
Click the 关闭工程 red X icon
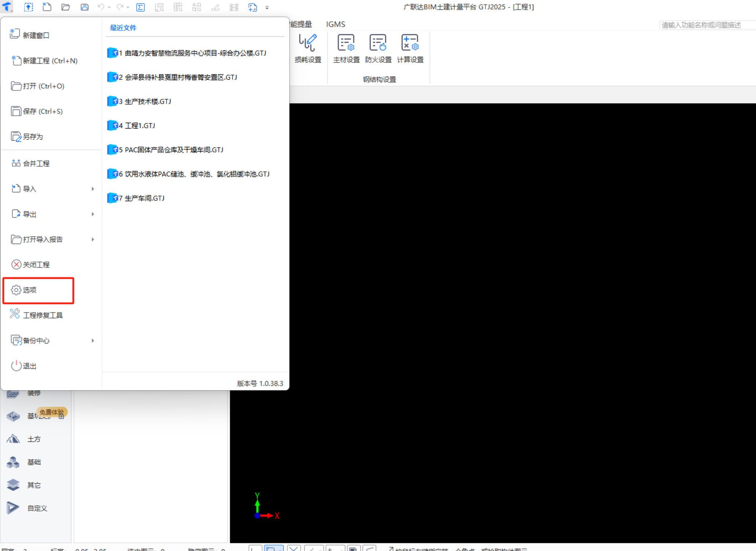(16, 265)
